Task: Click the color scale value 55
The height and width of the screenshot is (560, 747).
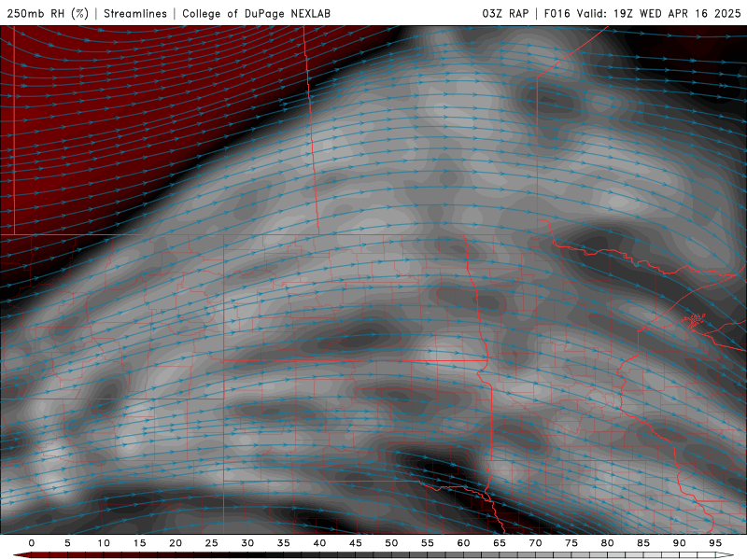Action: (428, 543)
